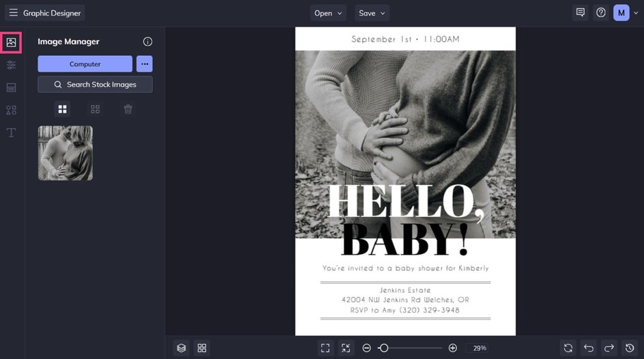
Task: Select the RSVP to Amy text line
Action: pos(405,310)
